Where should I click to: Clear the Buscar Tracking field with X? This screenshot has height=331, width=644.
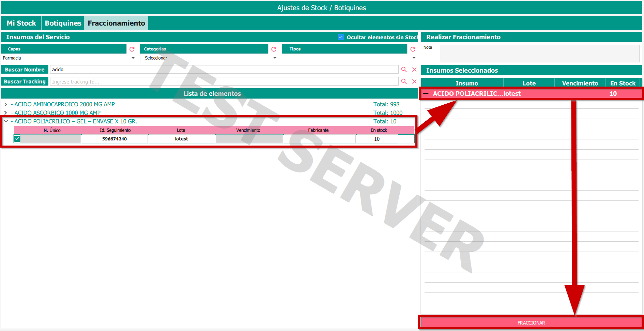coord(414,81)
